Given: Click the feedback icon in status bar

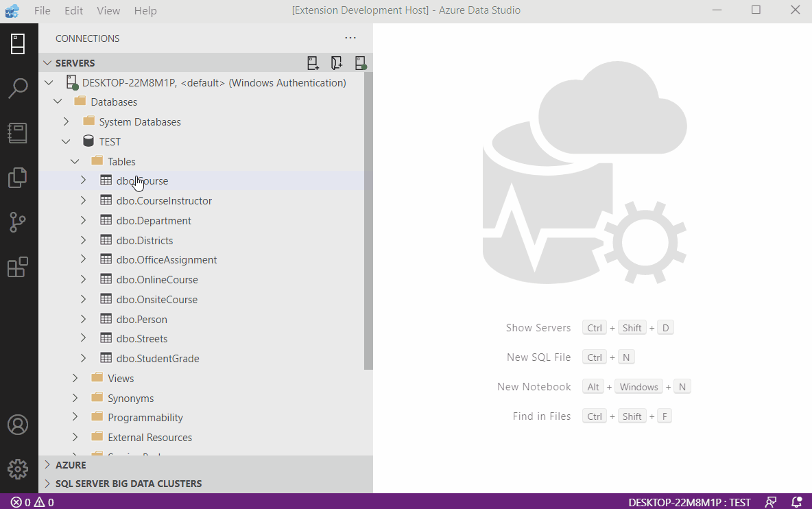Looking at the screenshot, I should coord(771,502).
